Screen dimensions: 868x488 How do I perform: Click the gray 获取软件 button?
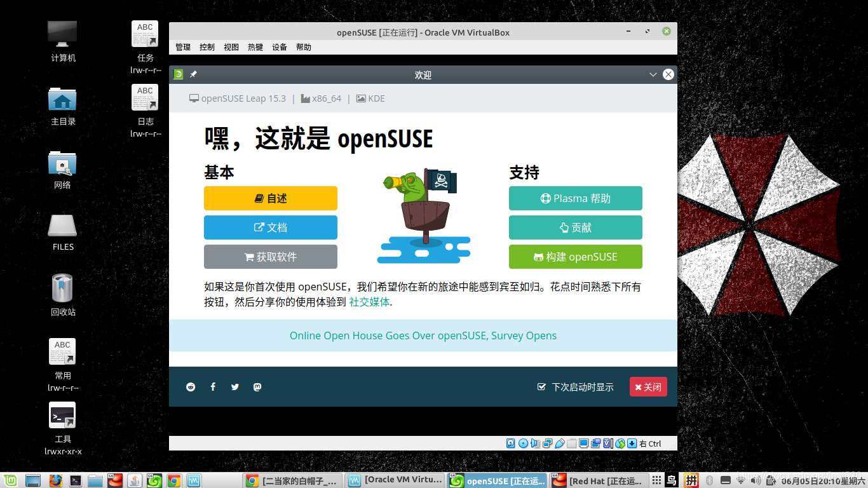[x=271, y=257]
